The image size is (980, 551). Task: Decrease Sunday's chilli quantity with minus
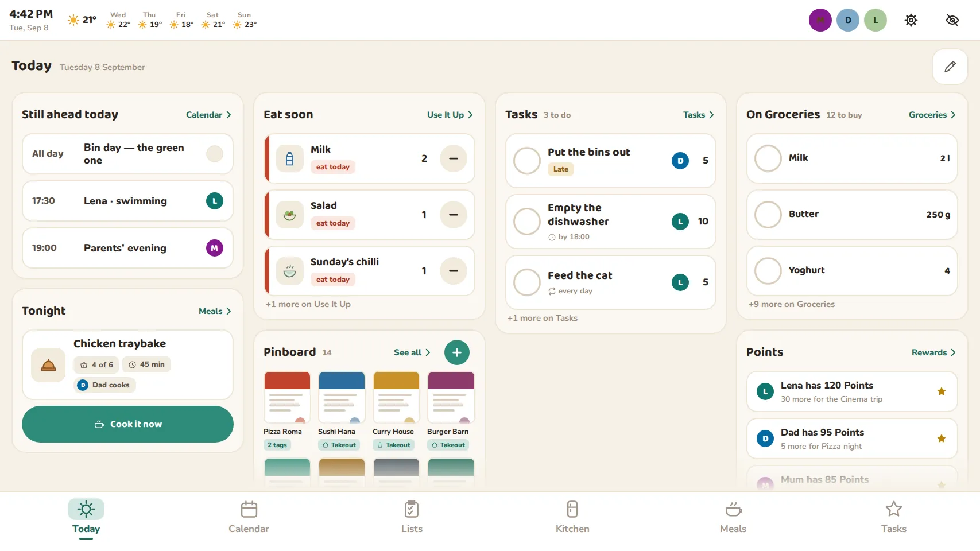click(x=454, y=271)
